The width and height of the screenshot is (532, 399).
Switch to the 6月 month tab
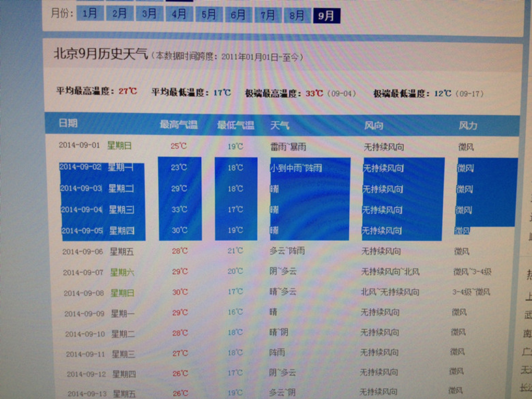[238, 14]
